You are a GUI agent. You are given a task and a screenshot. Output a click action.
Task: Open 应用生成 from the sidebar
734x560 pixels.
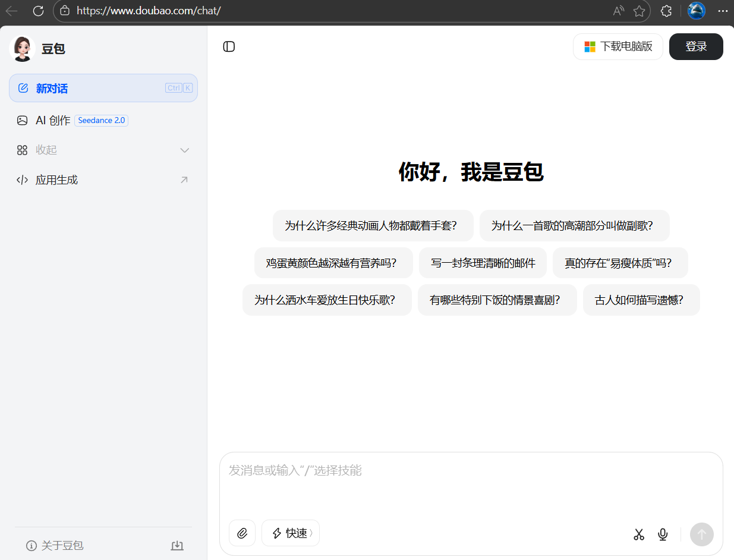(103, 180)
